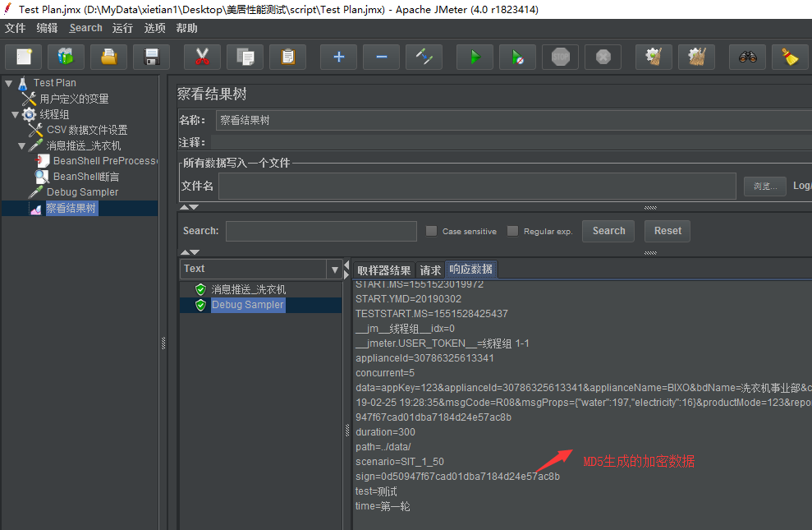The height and width of the screenshot is (530, 812).
Task: Click the BeanShell PreProcessor icon
Action: pos(43,161)
